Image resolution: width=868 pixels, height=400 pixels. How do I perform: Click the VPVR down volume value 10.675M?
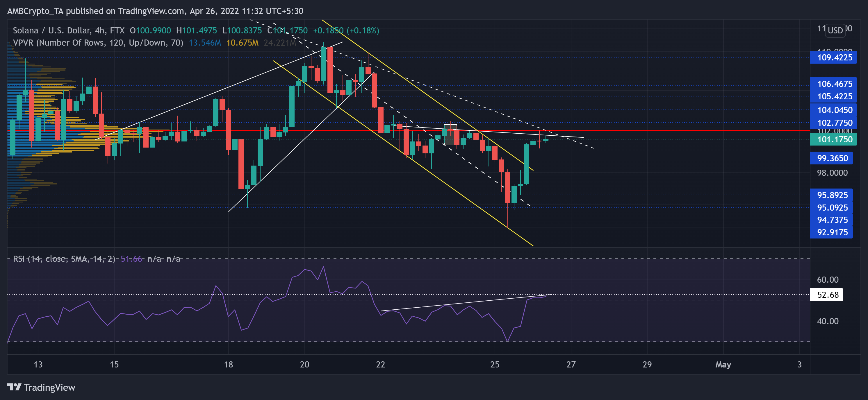click(242, 43)
